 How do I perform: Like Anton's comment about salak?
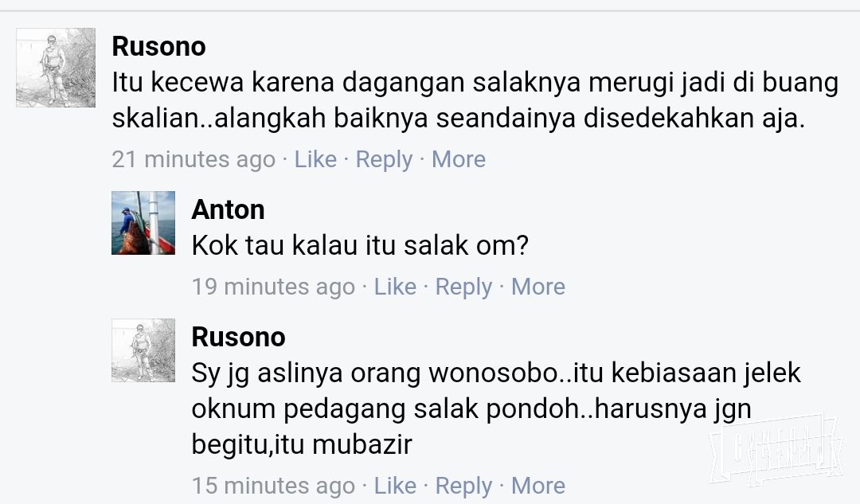(x=395, y=287)
